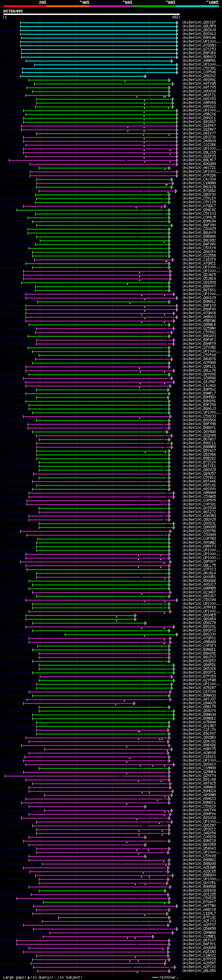Choose hit UniRef100_A9TYQ5

point(199,84)
